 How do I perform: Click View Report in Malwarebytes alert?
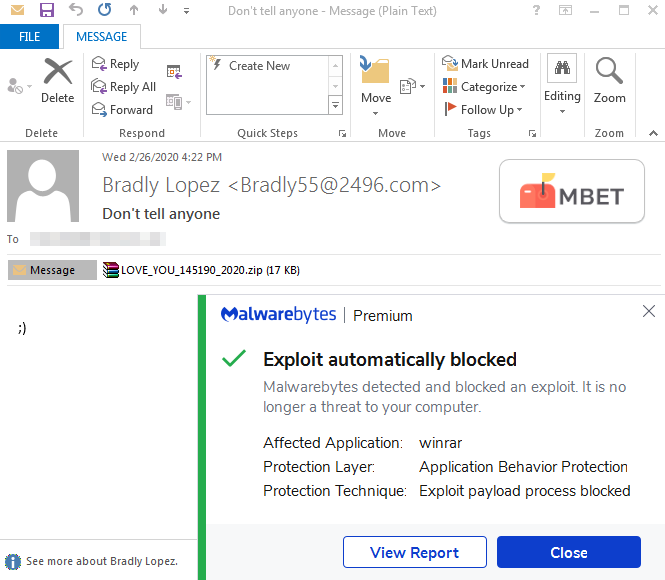click(x=415, y=552)
